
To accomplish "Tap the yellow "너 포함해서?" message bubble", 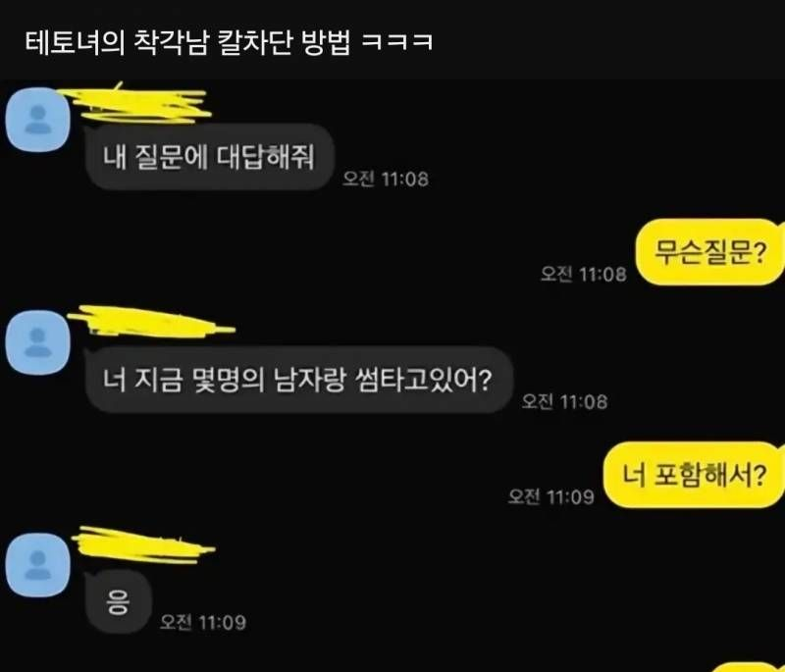I will (694, 475).
